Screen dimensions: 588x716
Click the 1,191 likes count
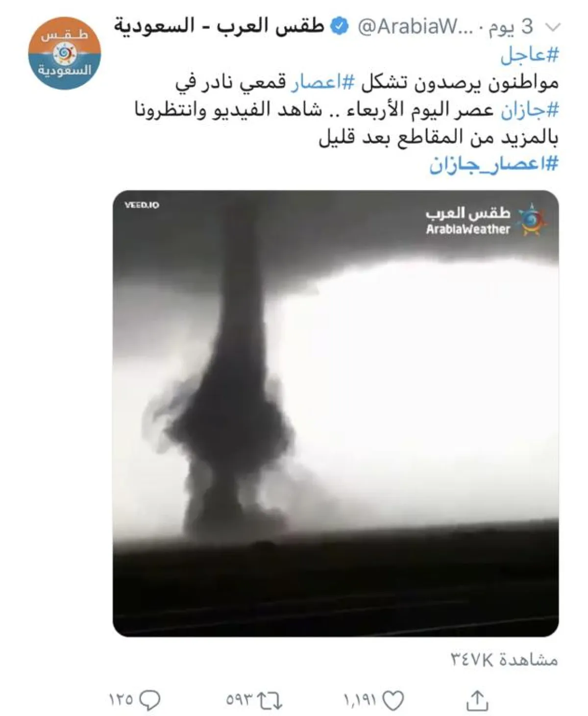point(360,701)
